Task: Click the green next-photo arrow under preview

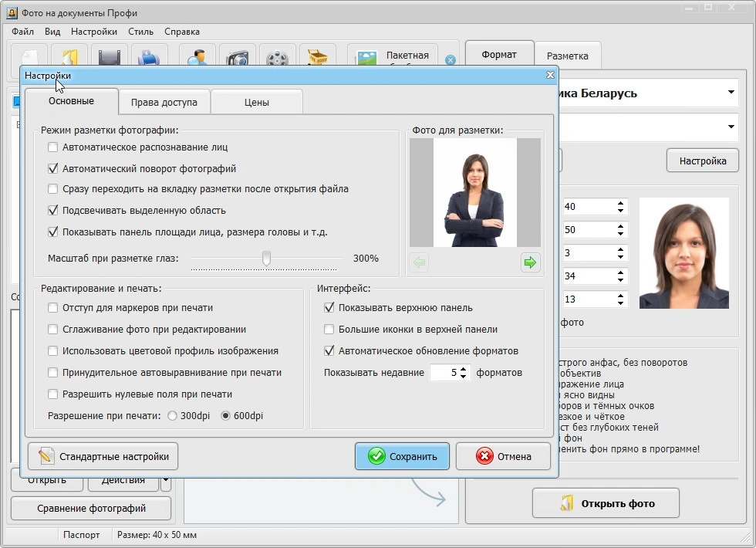Action: tap(530, 262)
